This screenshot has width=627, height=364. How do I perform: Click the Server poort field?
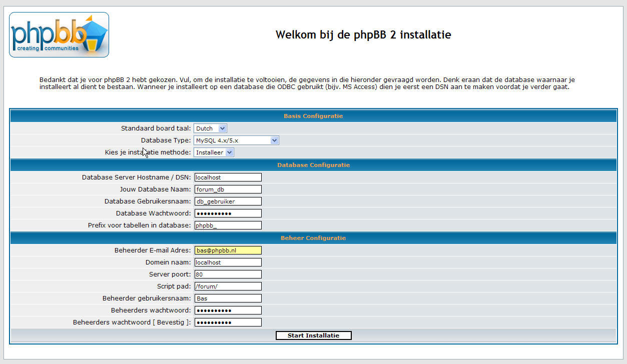coord(228,274)
